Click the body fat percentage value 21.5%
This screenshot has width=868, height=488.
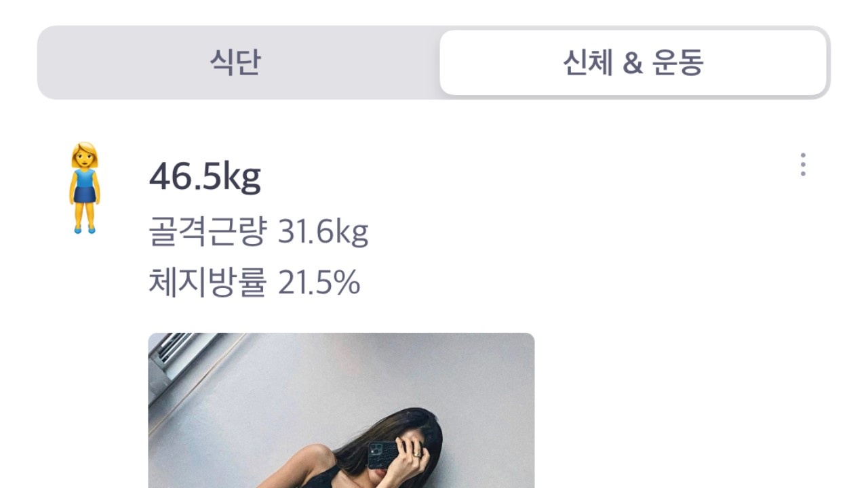click(x=319, y=283)
